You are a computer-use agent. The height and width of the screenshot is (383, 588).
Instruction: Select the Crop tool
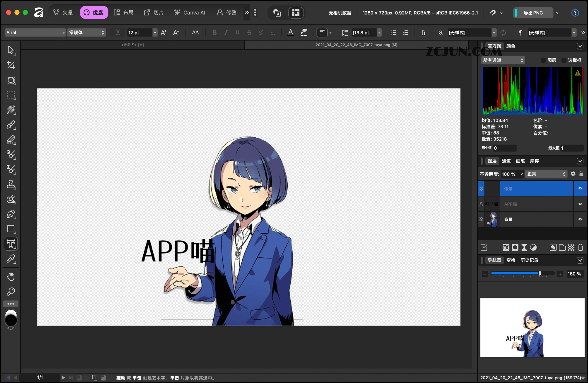pos(11,65)
